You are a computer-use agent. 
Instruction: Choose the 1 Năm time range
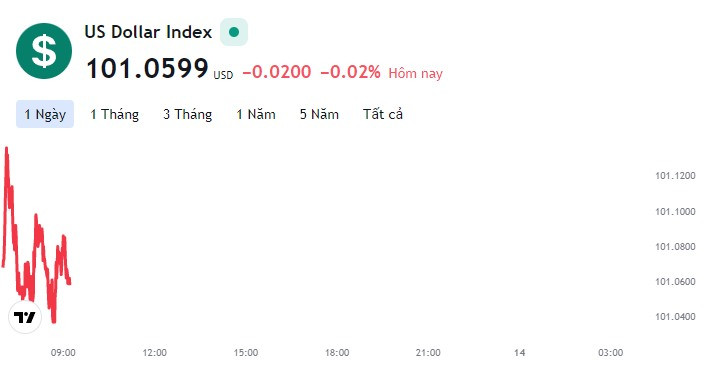coord(256,114)
